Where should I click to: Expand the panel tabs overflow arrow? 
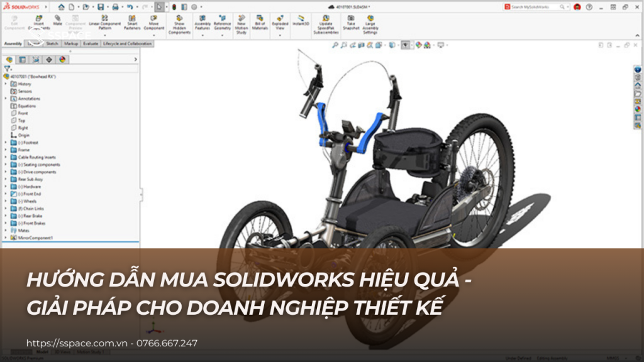point(136,60)
